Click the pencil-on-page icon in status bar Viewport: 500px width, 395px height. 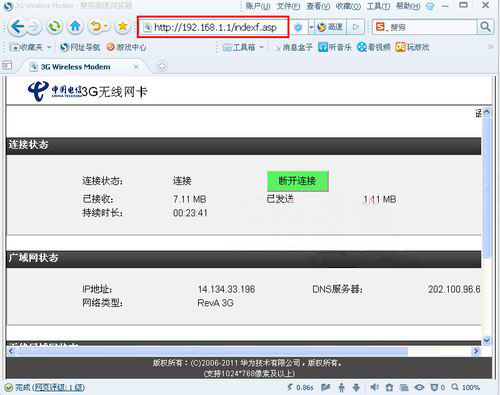(x=325, y=387)
